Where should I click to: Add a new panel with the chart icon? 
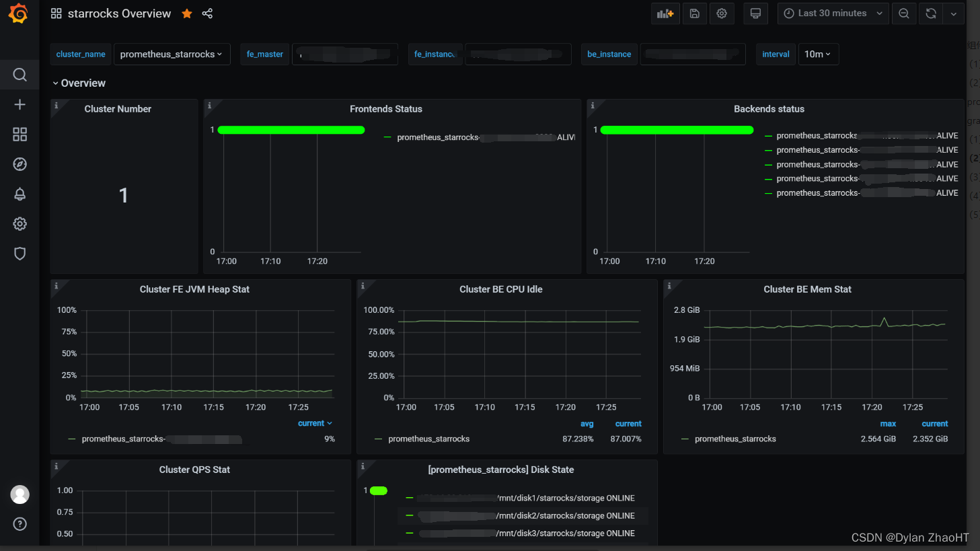point(665,13)
